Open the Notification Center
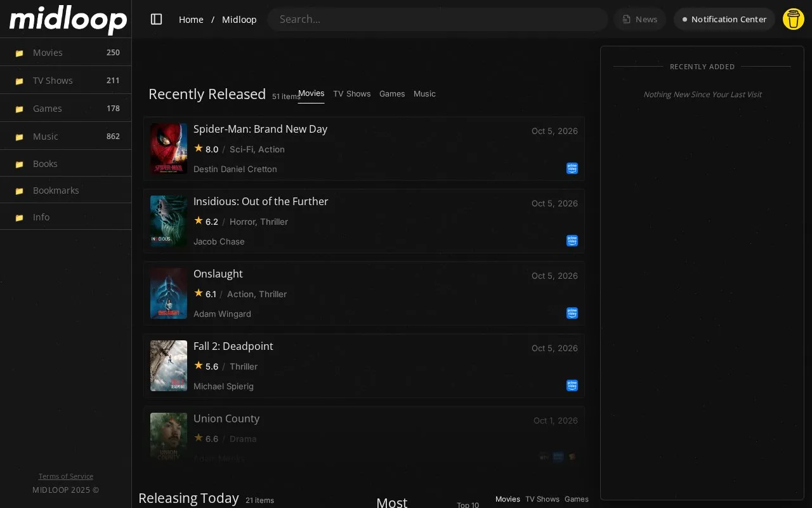The width and height of the screenshot is (812, 508). point(724,19)
